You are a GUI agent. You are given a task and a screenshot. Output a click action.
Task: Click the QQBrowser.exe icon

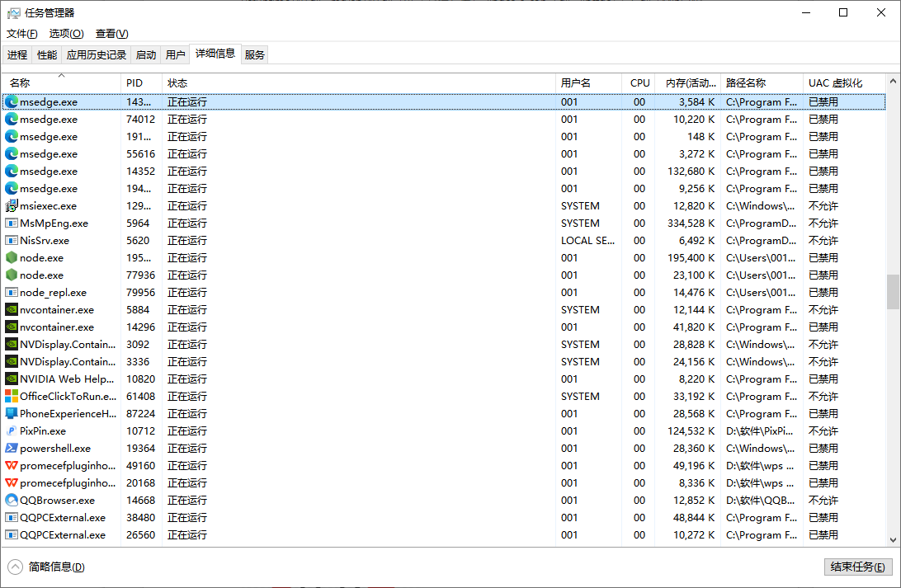point(12,500)
